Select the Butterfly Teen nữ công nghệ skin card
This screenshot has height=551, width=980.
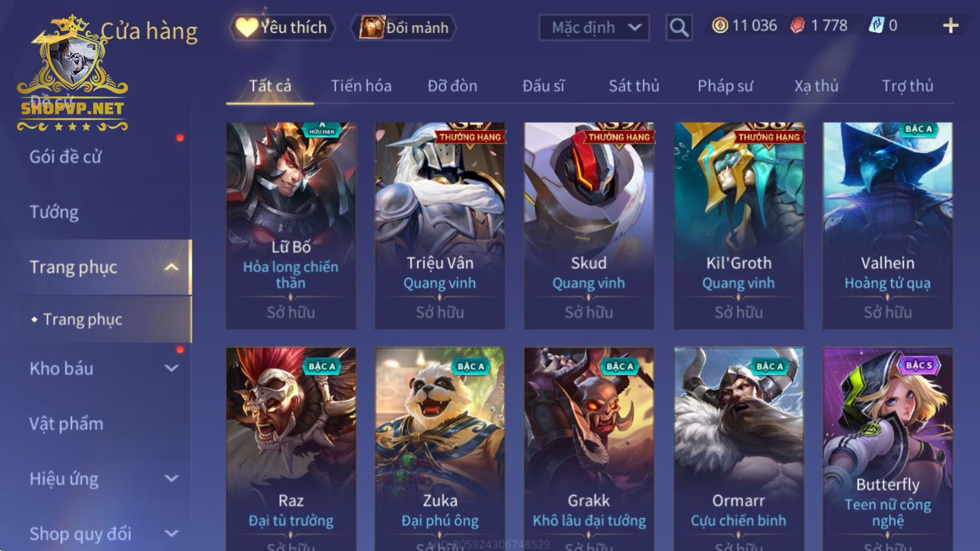(x=888, y=449)
